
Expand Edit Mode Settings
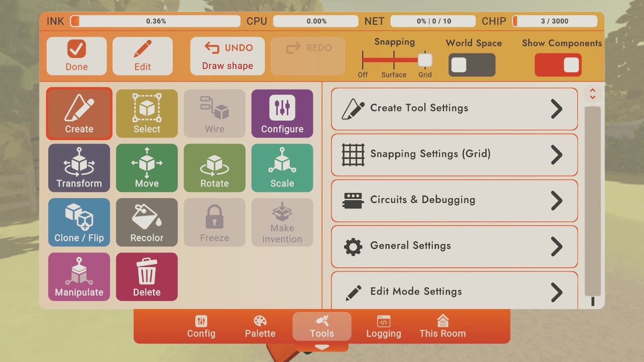[454, 290]
